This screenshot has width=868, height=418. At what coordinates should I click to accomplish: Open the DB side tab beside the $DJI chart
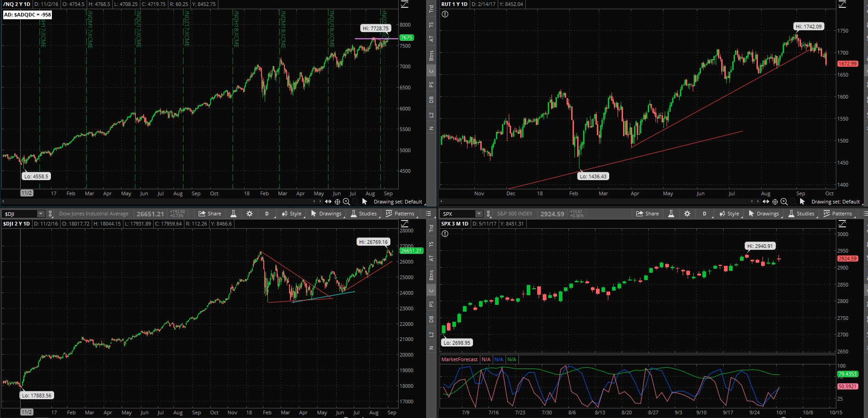pos(431,319)
